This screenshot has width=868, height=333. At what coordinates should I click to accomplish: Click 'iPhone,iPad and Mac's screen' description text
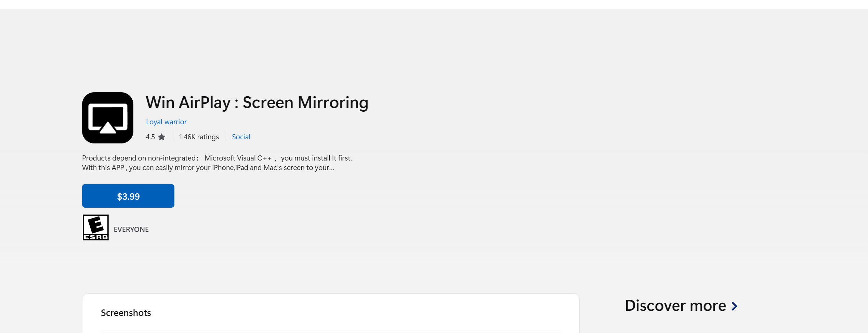[258, 168]
